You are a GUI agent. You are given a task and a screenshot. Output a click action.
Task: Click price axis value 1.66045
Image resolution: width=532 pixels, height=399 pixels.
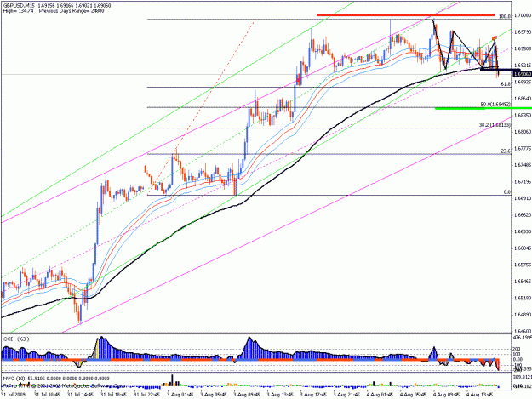523,248
